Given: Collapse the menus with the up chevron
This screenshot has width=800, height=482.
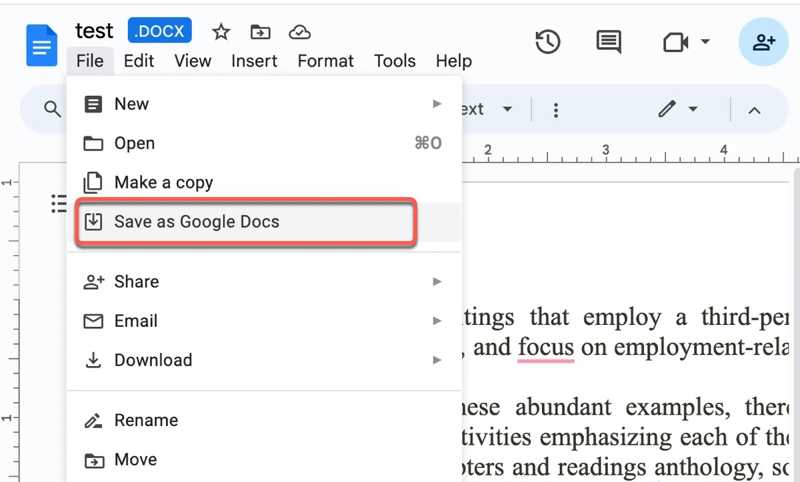Looking at the screenshot, I should [754, 110].
